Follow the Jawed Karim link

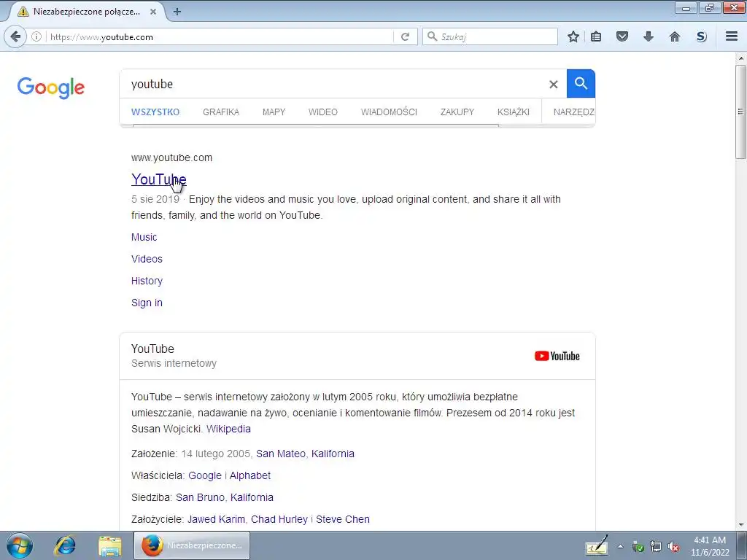216,519
